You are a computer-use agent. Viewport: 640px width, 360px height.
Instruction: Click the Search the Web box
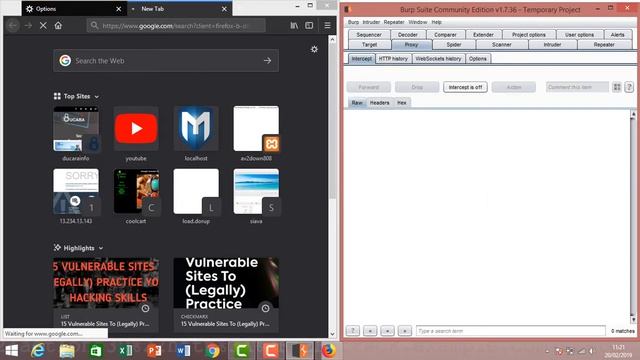click(166, 61)
